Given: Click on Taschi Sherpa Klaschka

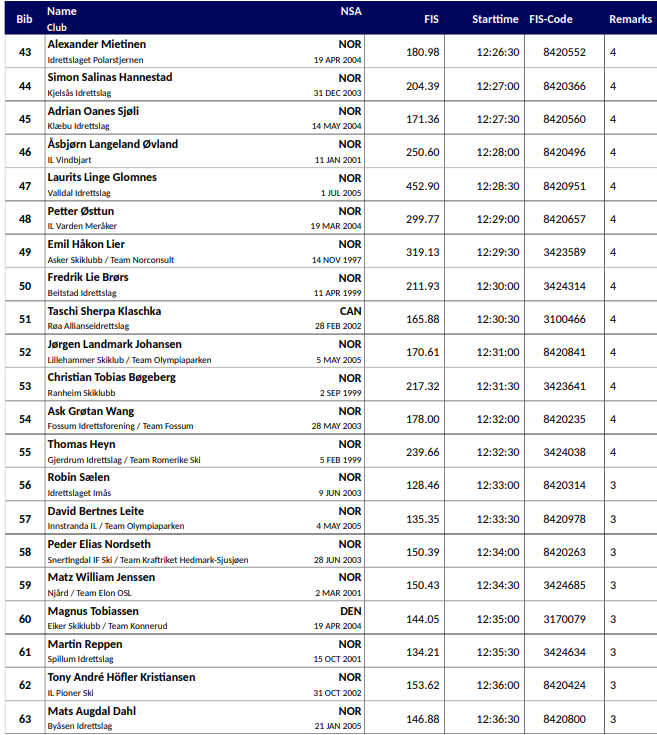Looking at the screenshot, I should point(104,311).
